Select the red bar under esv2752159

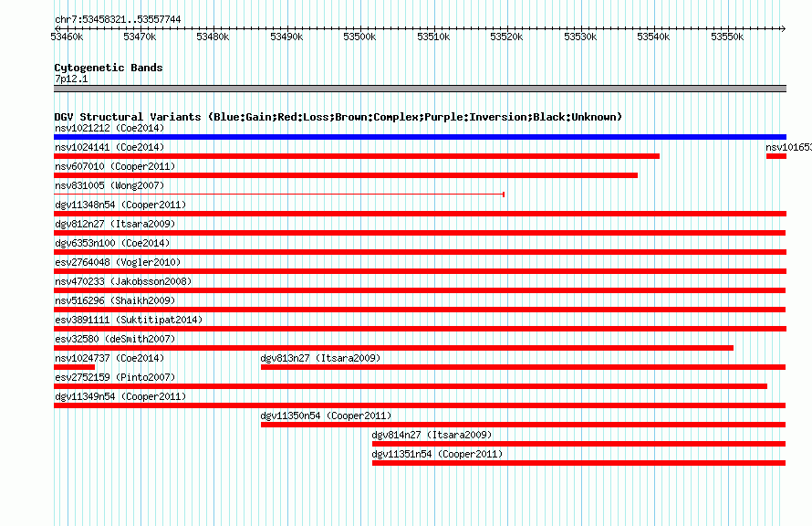point(411,386)
